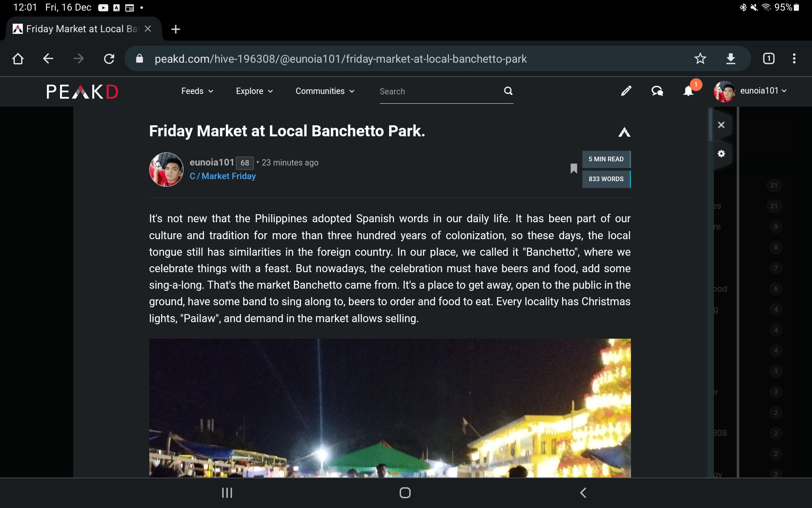Screen dimensions: 812x508
Task: Open the pencil compose post icon
Action: (626, 91)
